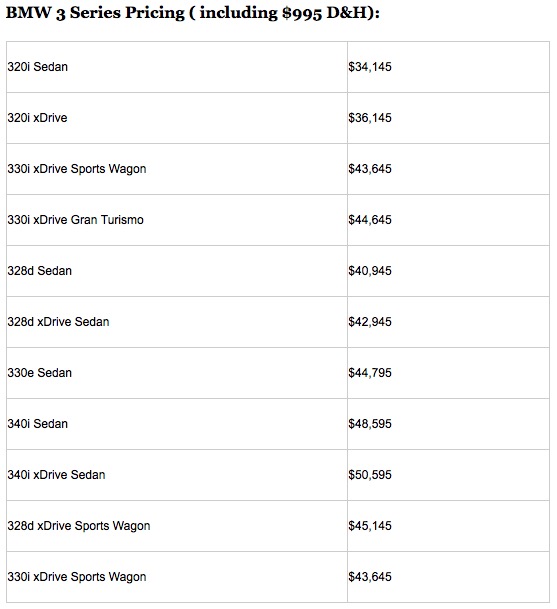Select 328d xDrive Sports Wagon label
Image resolution: width=557 pixels, height=609 pixels.
[79, 526]
